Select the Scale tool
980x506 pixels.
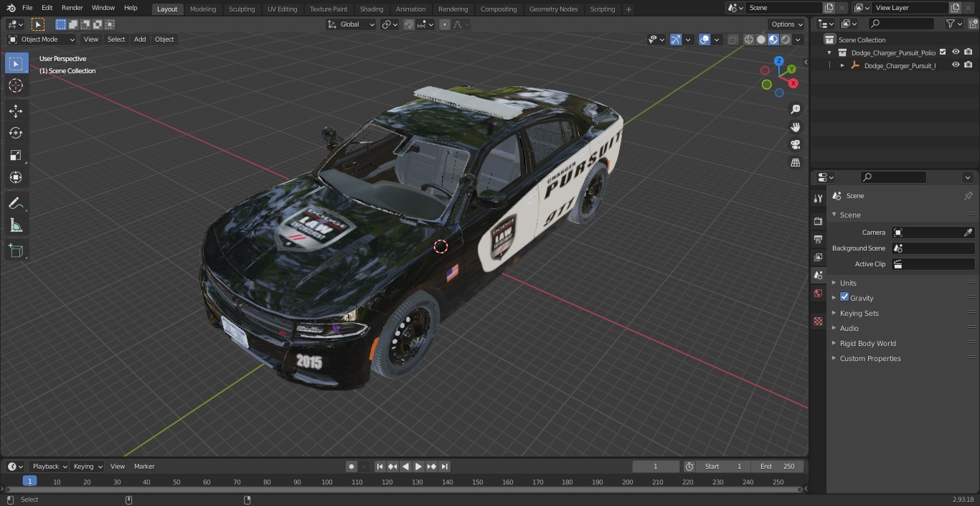click(16, 155)
